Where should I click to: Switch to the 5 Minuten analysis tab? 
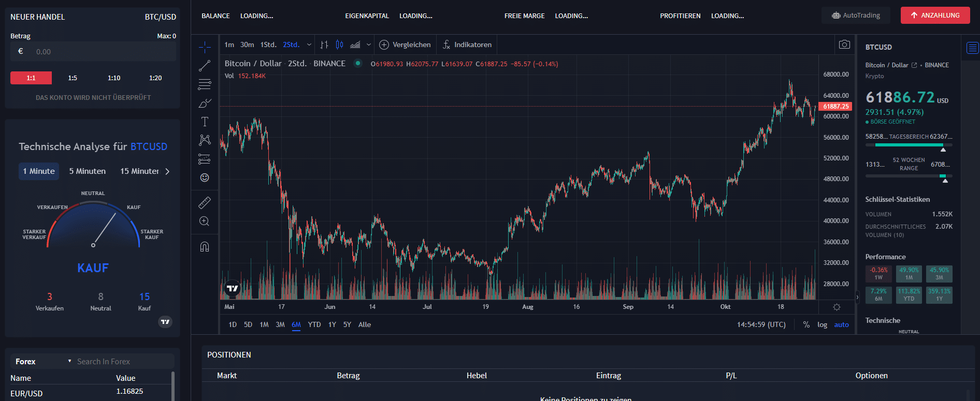[x=88, y=171]
